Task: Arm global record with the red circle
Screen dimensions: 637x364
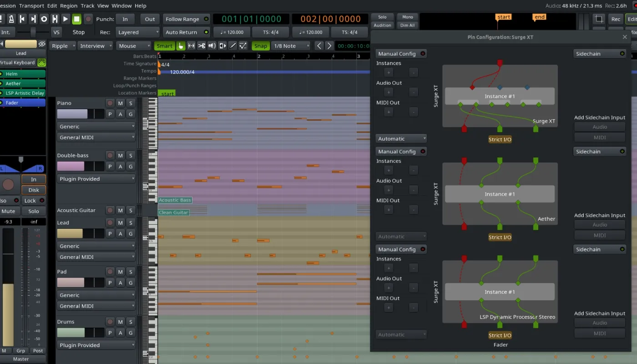Action: click(88, 19)
